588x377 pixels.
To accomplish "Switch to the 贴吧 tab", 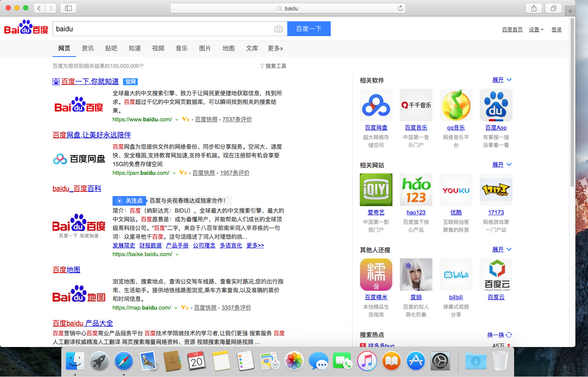I will pyautogui.click(x=111, y=48).
